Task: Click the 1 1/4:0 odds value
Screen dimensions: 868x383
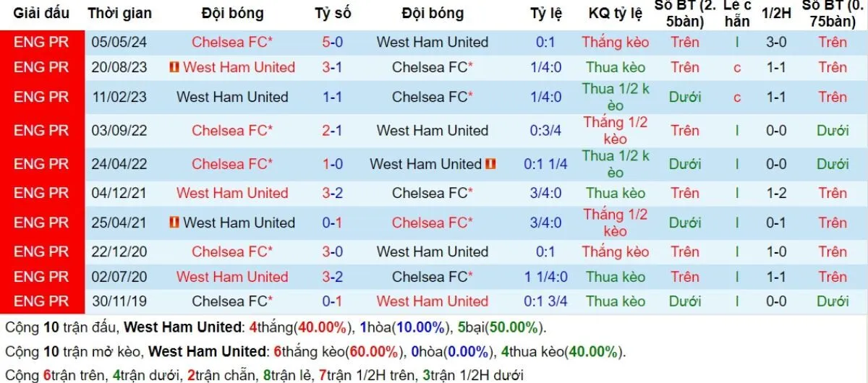Action: pyautogui.click(x=545, y=277)
